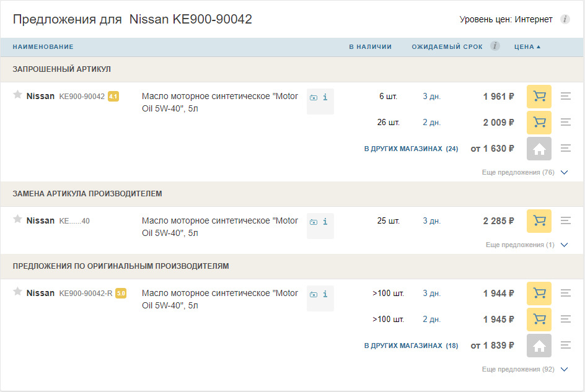Open the KE......40 article number link
585x392 pixels.
click(x=74, y=221)
